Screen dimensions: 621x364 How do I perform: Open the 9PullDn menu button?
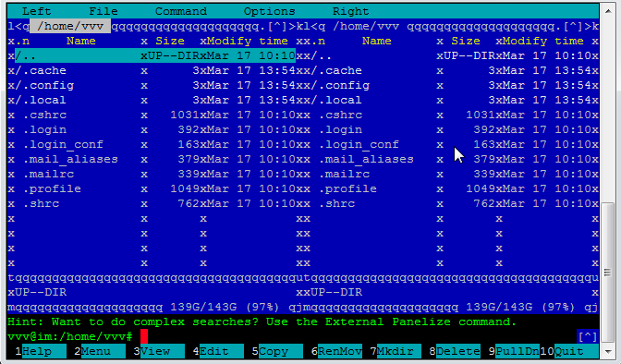pos(514,351)
